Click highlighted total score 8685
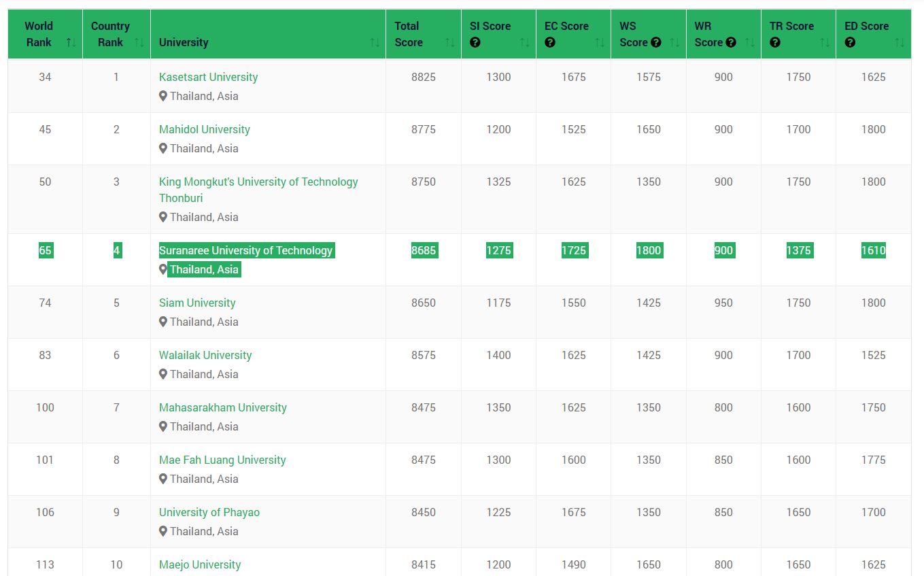Screen dimensions: 924x576 424,250
